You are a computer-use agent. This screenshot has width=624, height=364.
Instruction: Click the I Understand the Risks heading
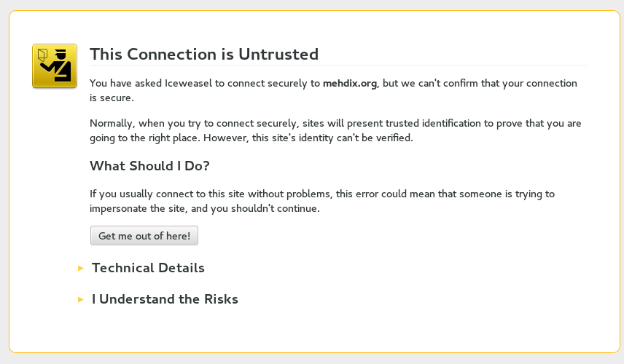[x=165, y=299]
